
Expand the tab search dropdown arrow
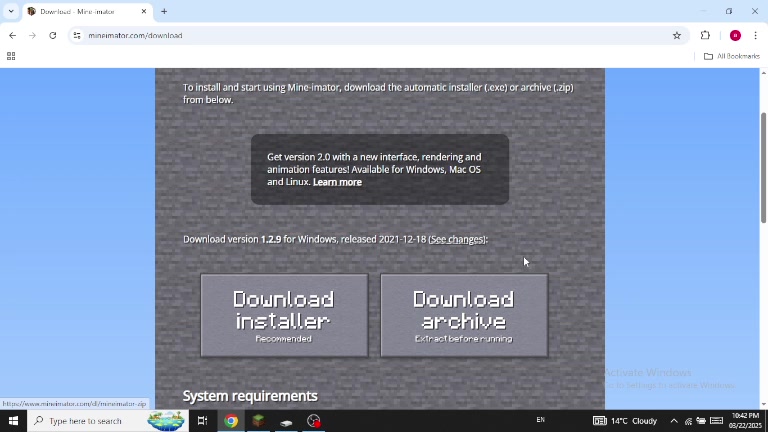[11, 11]
